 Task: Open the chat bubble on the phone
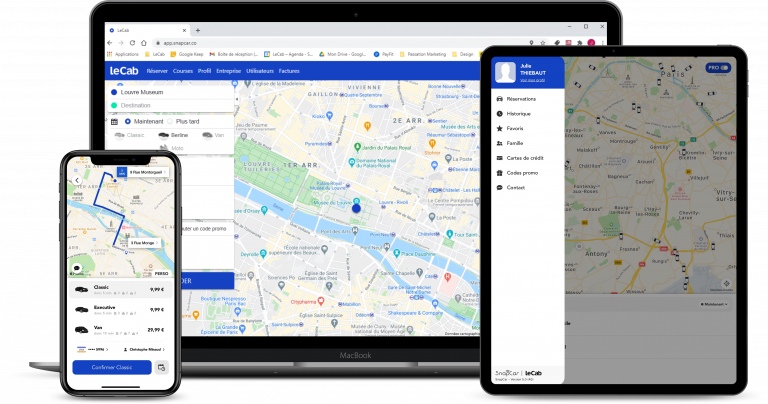[77, 268]
